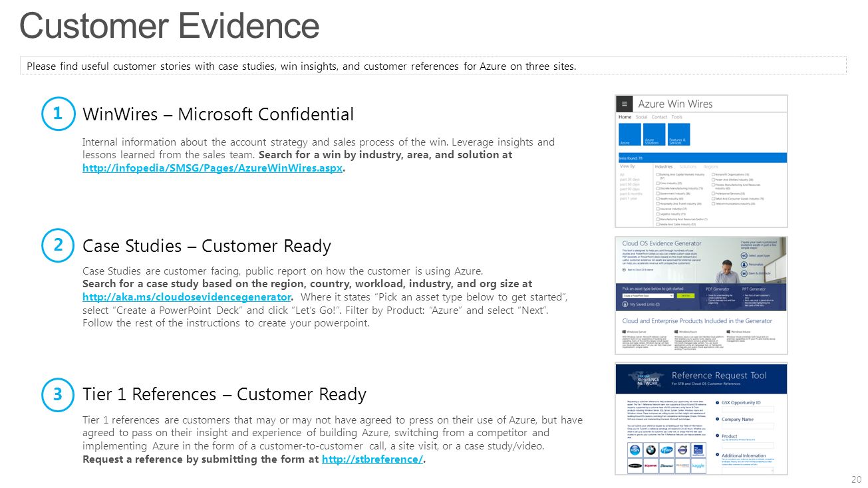Screen dimensions: 868x488
Task: Click the GSX Opportunity ID input field
Action: click(x=748, y=410)
